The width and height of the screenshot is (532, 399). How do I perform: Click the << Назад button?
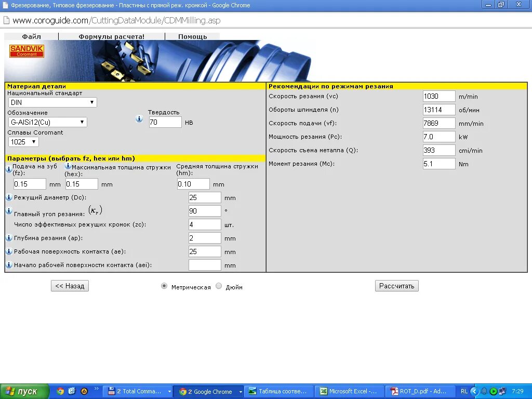coord(70,286)
